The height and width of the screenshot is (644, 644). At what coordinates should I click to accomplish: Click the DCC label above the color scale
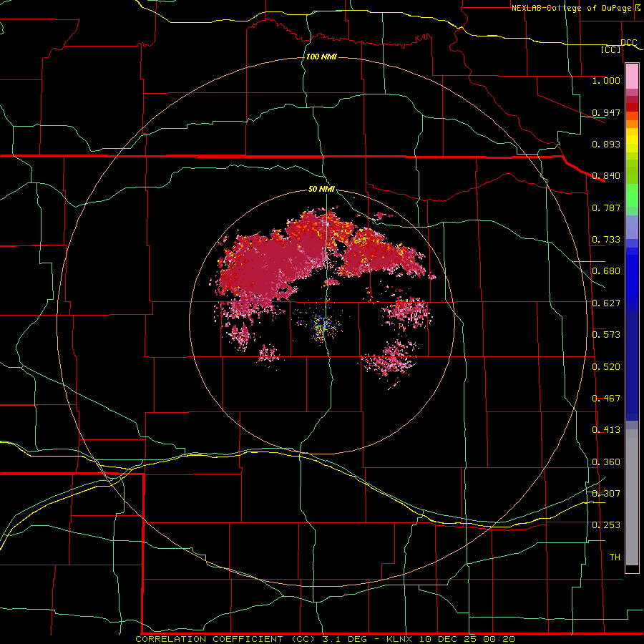pyautogui.click(x=628, y=42)
